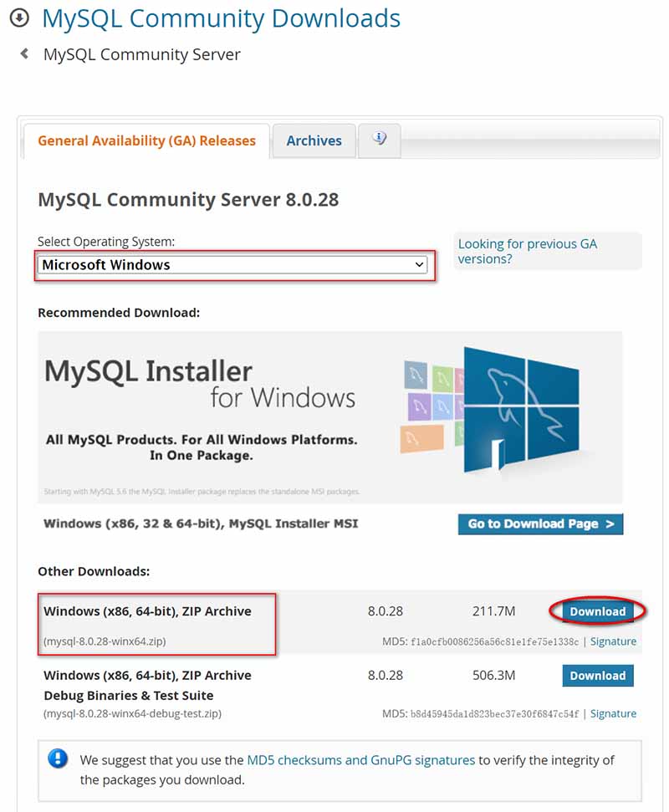Open the Archives tab

click(314, 140)
